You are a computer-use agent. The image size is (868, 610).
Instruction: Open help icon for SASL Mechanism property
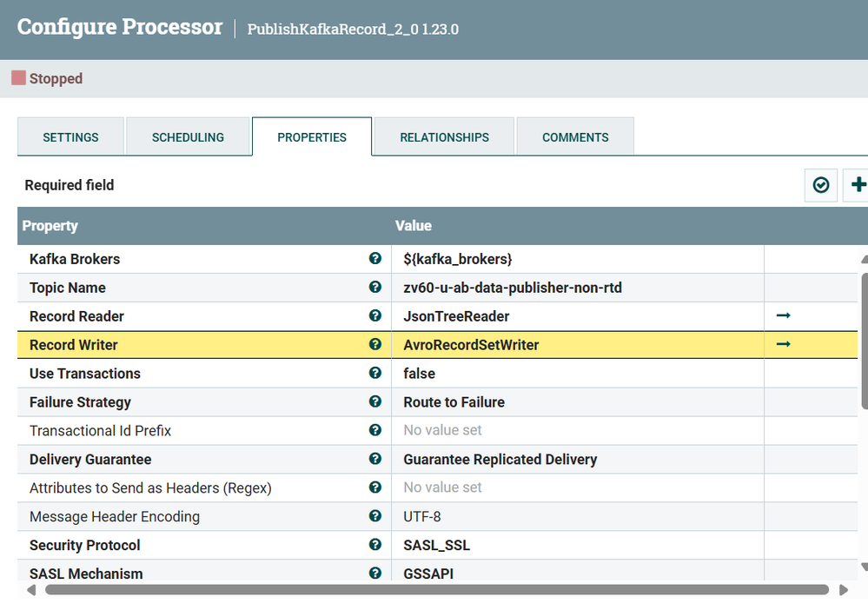pyautogui.click(x=374, y=574)
